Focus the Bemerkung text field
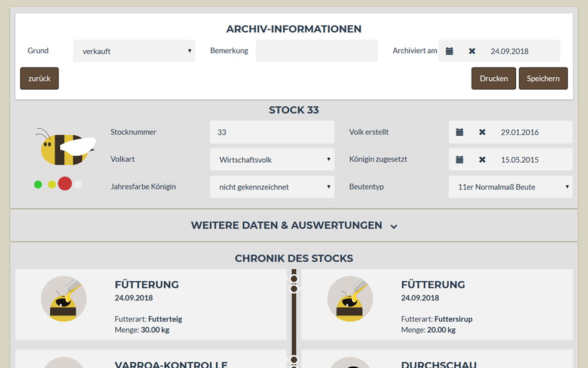The image size is (588, 368). [317, 51]
